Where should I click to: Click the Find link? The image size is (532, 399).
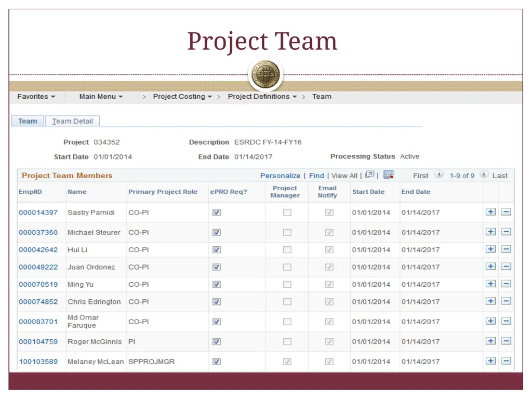pos(316,176)
